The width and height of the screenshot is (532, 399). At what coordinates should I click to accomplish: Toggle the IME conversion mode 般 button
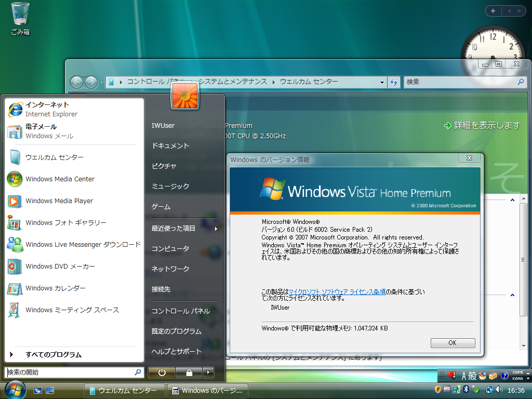472,376
